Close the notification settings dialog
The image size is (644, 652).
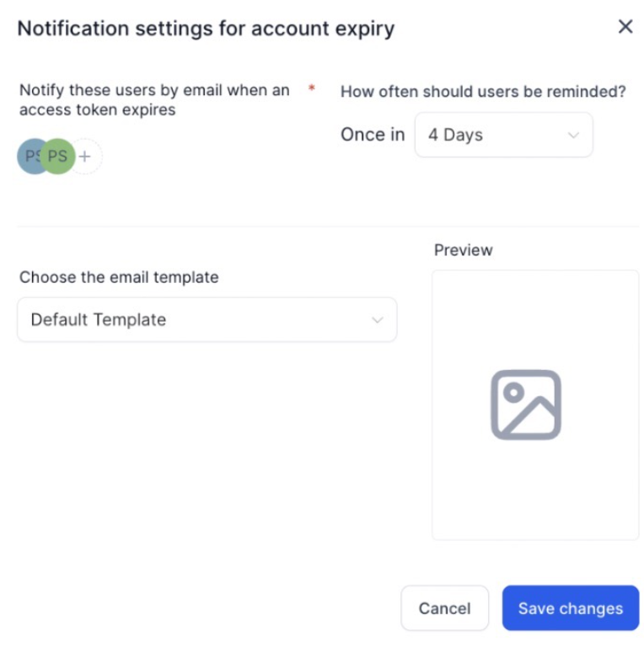tap(625, 27)
